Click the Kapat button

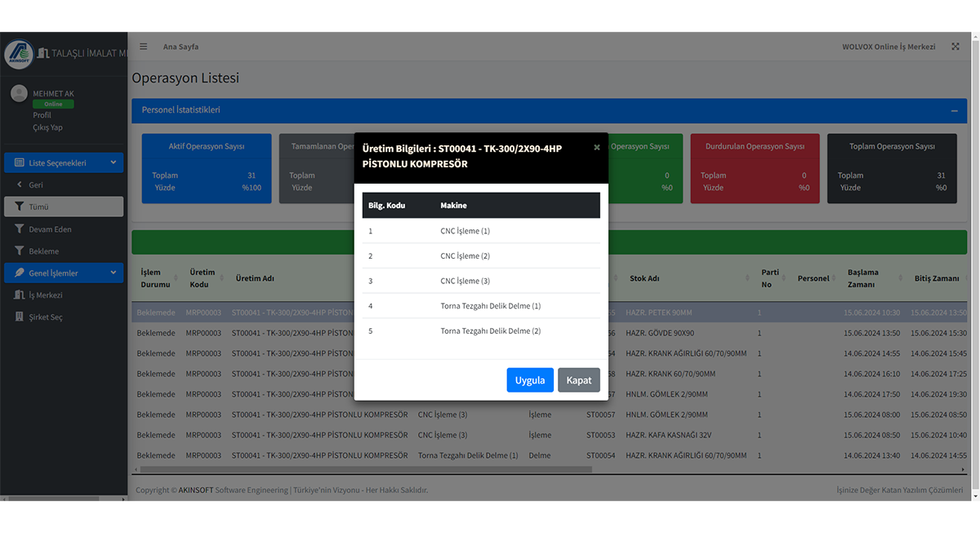[x=579, y=380]
